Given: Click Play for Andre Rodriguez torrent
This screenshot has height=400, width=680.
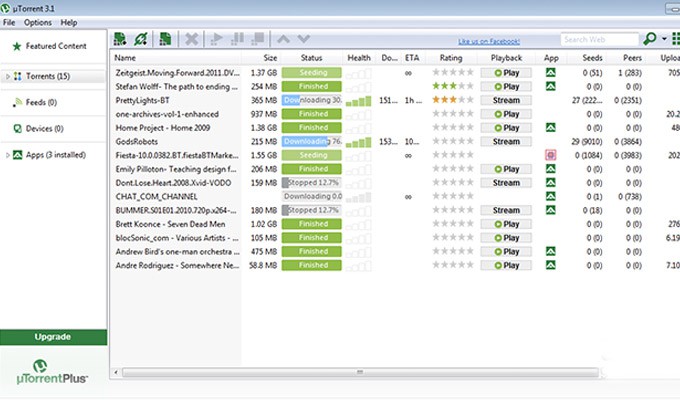Looking at the screenshot, I should click(506, 266).
